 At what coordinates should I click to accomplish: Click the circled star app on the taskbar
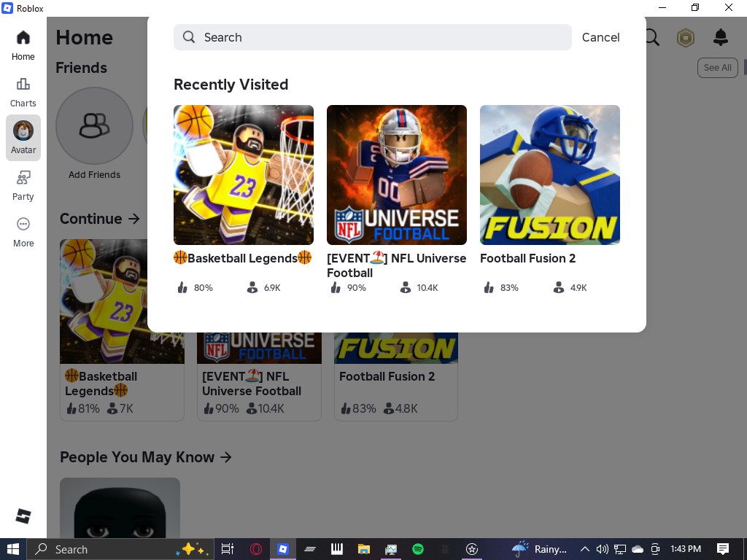(x=472, y=549)
